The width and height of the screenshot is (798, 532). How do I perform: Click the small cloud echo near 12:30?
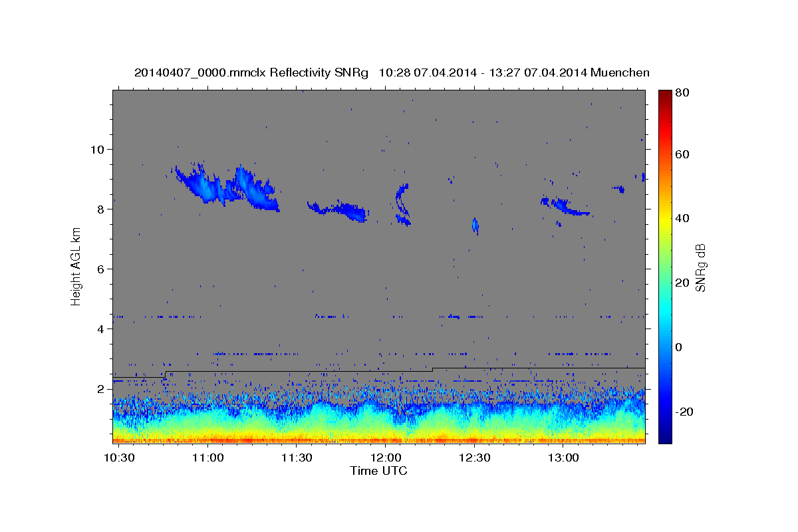coord(475,225)
